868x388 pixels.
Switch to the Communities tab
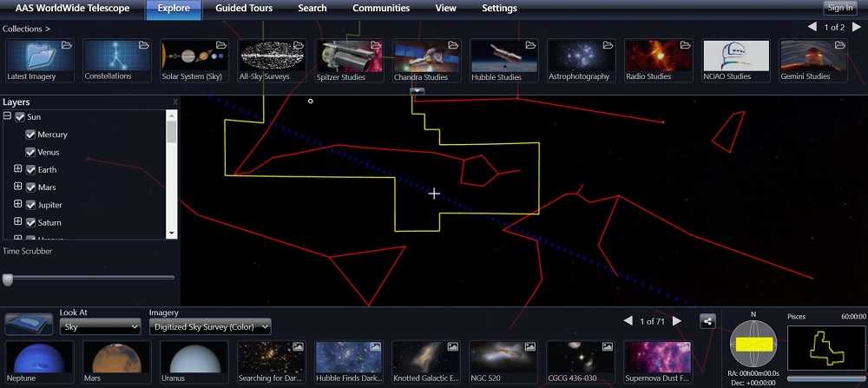tap(381, 9)
